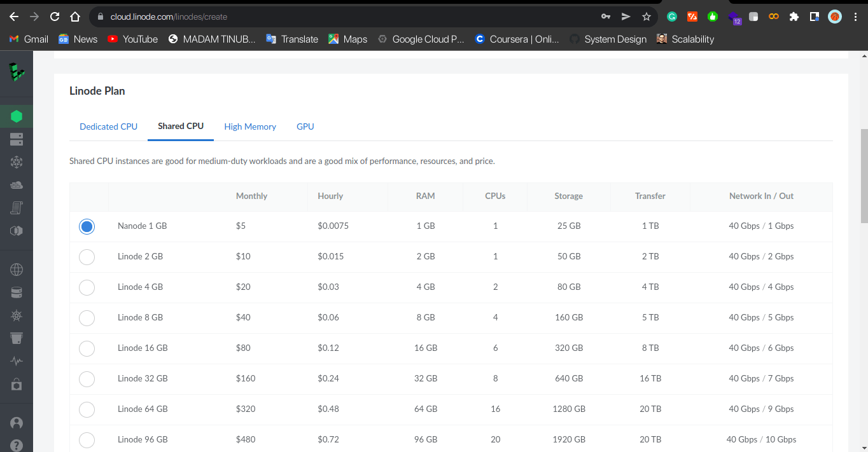This screenshot has width=868, height=452.
Task: Open Google Cloud bookmark
Action: pyautogui.click(x=421, y=39)
